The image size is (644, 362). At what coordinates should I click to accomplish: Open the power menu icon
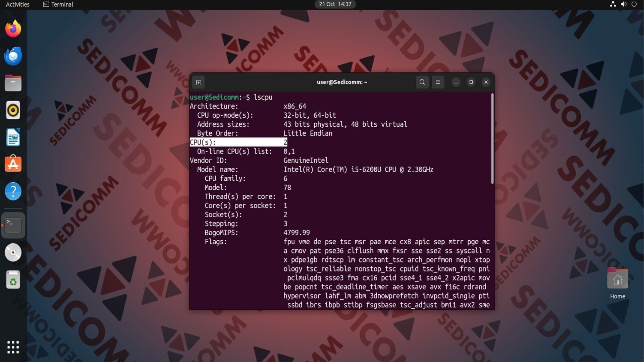[x=634, y=4]
